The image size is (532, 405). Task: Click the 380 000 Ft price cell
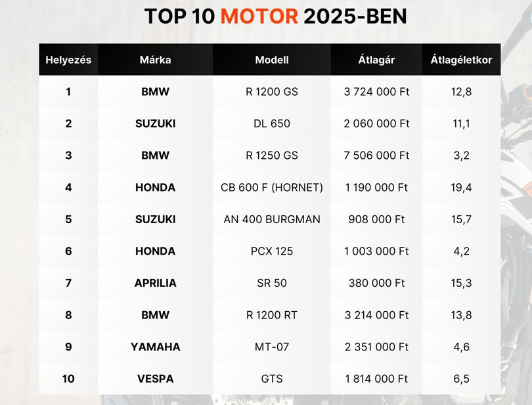point(376,283)
